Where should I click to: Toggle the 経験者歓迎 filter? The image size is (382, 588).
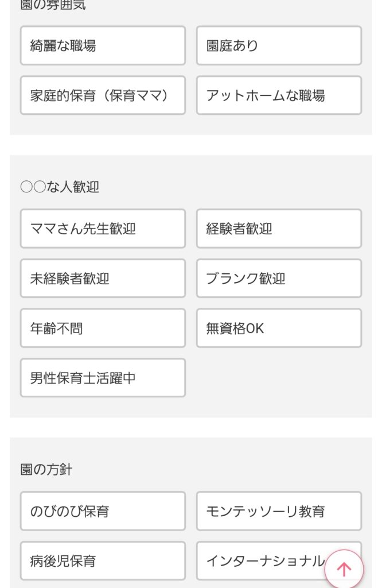[x=279, y=229]
